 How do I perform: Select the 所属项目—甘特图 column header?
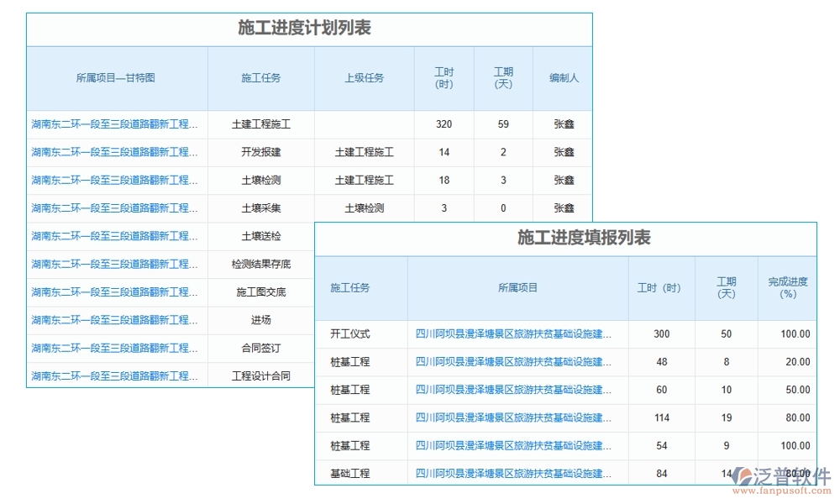pyautogui.click(x=116, y=78)
